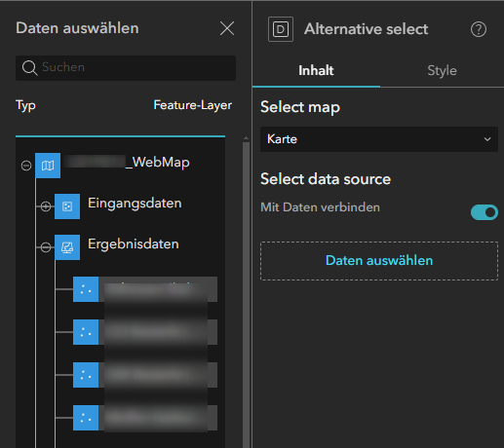The image size is (504, 448).
Task: Select the Eingangsdaten tree item
Action: point(135,204)
